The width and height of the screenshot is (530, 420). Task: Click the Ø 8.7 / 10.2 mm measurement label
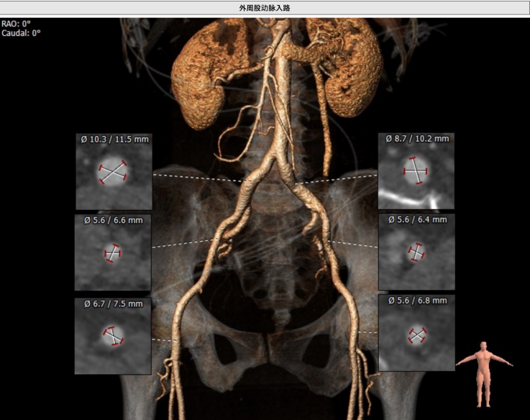click(x=416, y=138)
